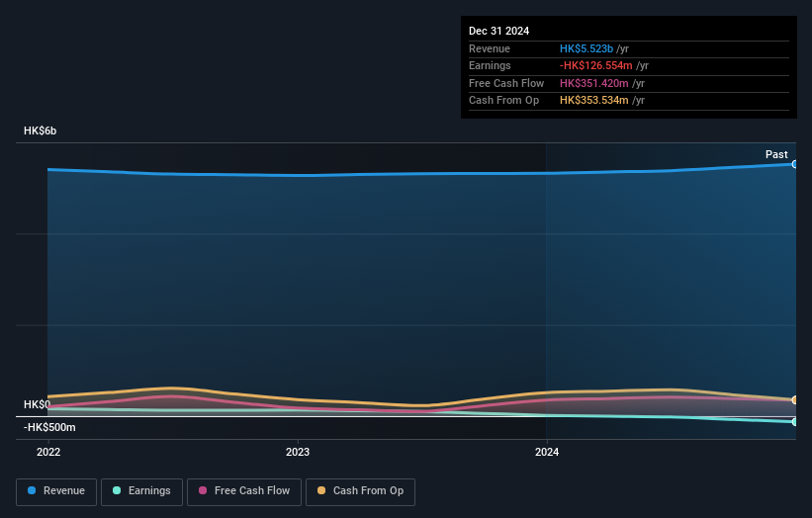Toggle the Earnings legend button
This screenshot has width=812, height=518.
tap(141, 491)
